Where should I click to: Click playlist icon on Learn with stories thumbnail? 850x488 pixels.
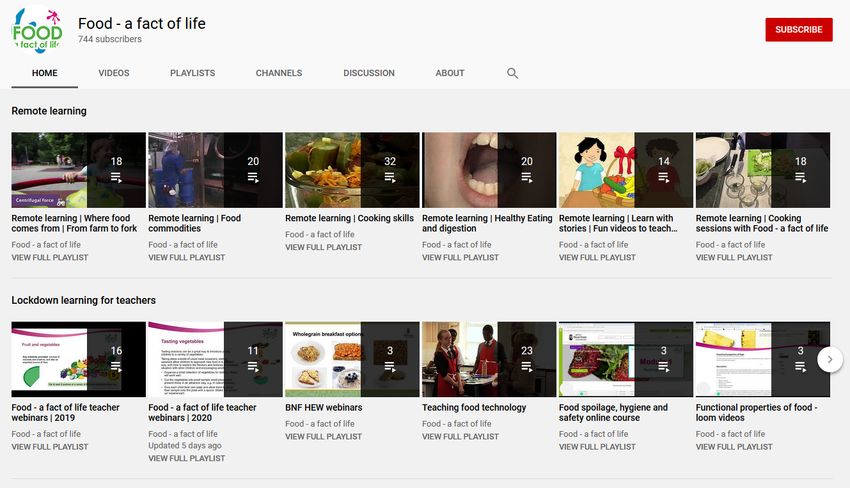pos(664,177)
